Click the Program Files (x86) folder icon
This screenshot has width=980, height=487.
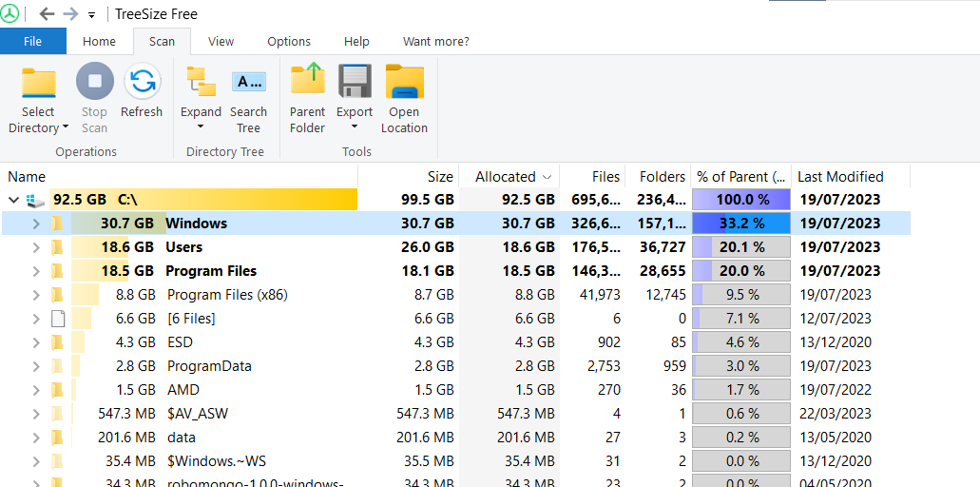[57, 295]
